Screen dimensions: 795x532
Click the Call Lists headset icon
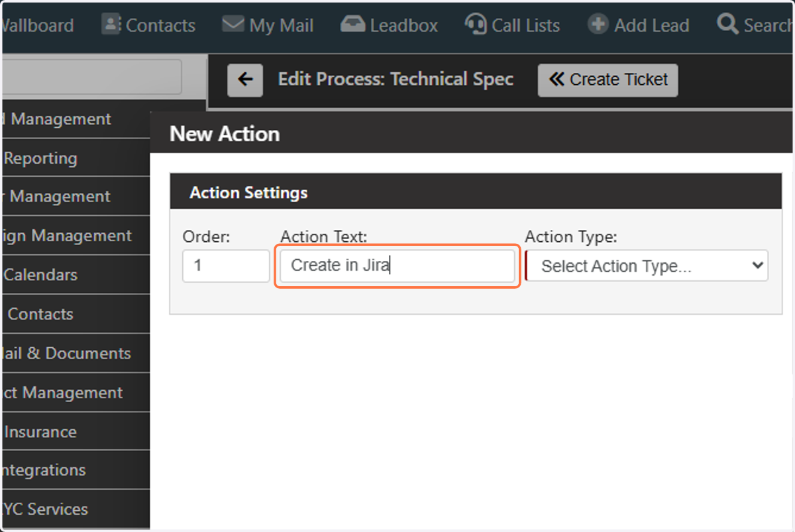[x=475, y=25]
